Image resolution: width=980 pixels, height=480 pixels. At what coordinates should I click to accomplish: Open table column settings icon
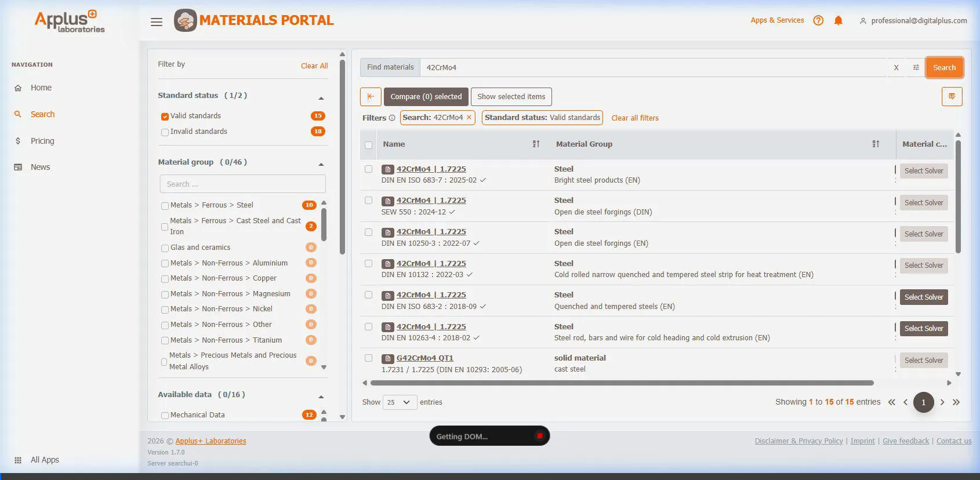952,97
